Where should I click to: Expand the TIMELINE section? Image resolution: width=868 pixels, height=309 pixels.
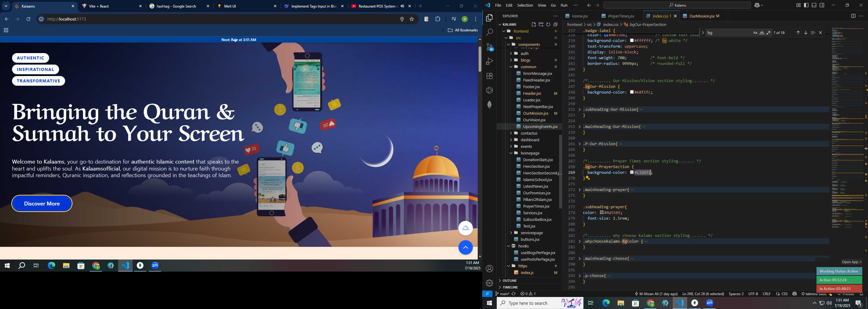(510, 287)
